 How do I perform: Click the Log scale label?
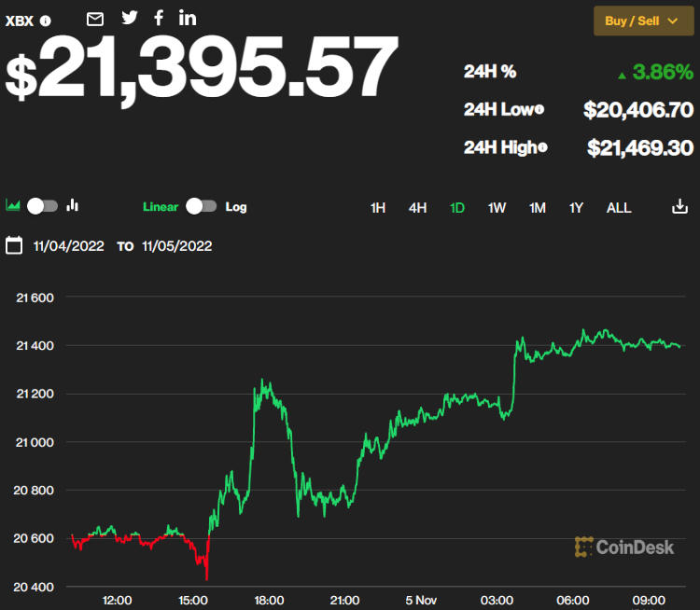[x=236, y=206]
